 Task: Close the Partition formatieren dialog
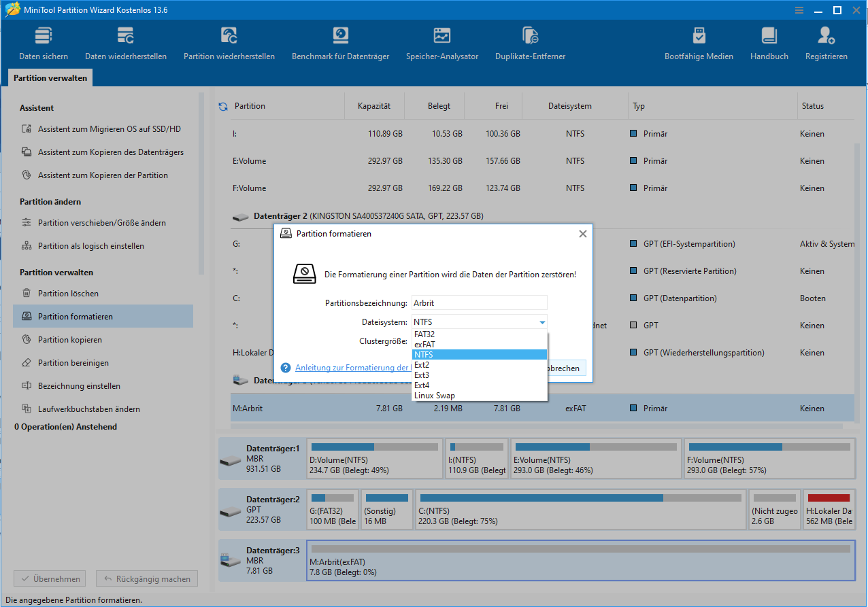(x=582, y=234)
